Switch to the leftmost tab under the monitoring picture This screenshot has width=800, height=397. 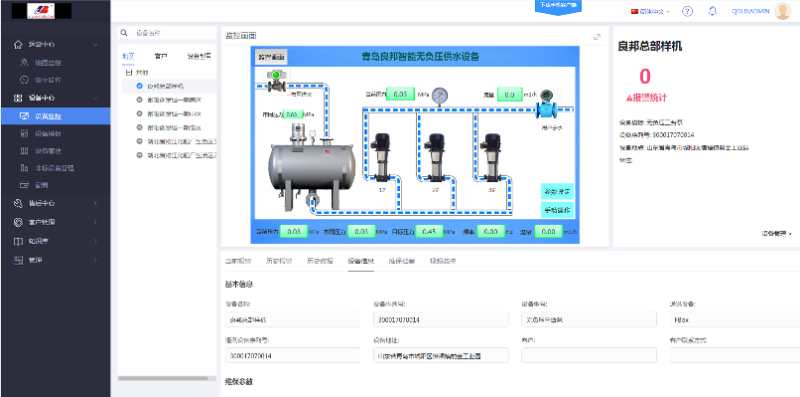click(x=238, y=261)
